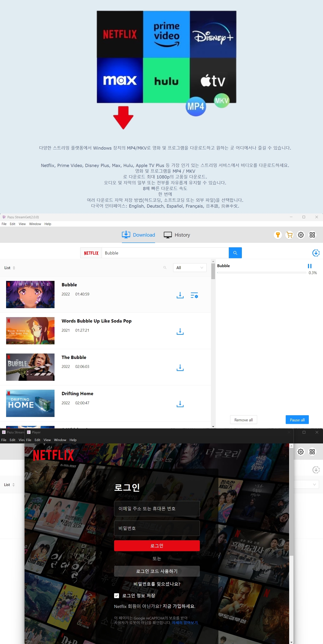Open the All filter dropdown
The width and height of the screenshot is (323, 644).
(190, 268)
